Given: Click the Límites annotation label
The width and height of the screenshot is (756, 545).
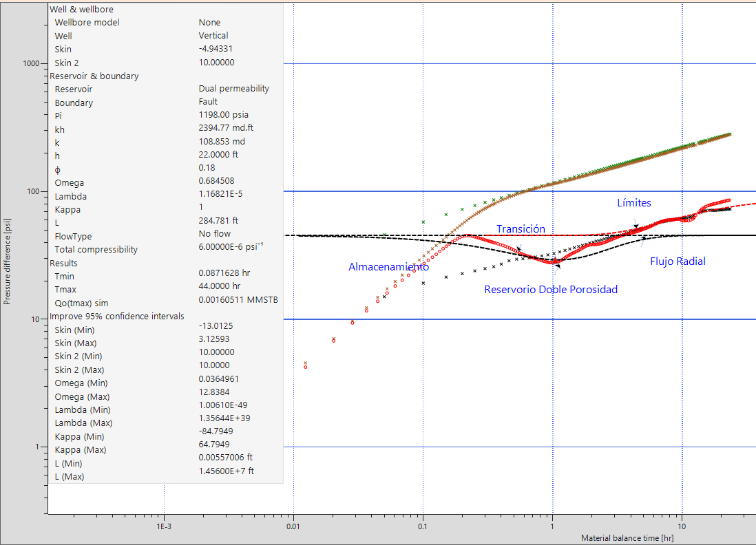Looking at the screenshot, I should (633, 203).
